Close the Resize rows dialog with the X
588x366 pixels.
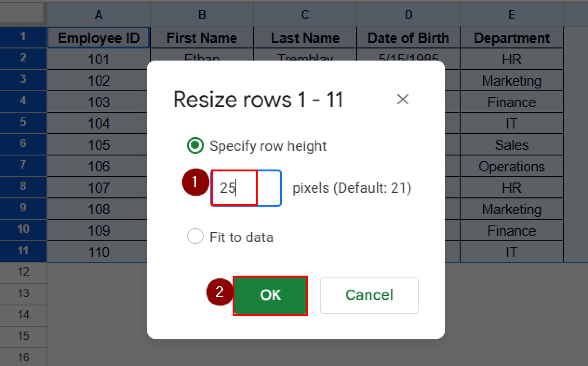pos(403,99)
